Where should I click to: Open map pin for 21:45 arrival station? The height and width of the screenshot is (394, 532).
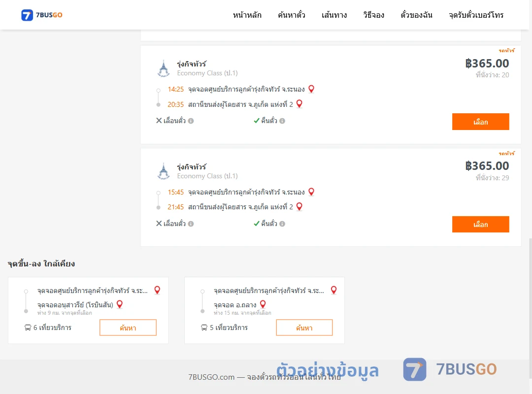(x=299, y=206)
